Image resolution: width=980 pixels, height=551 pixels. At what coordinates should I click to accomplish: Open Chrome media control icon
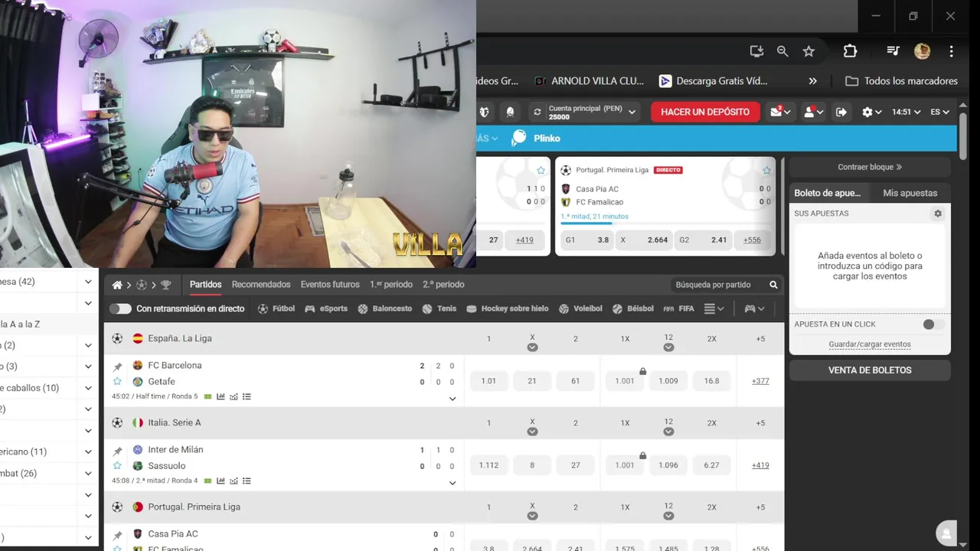[893, 51]
